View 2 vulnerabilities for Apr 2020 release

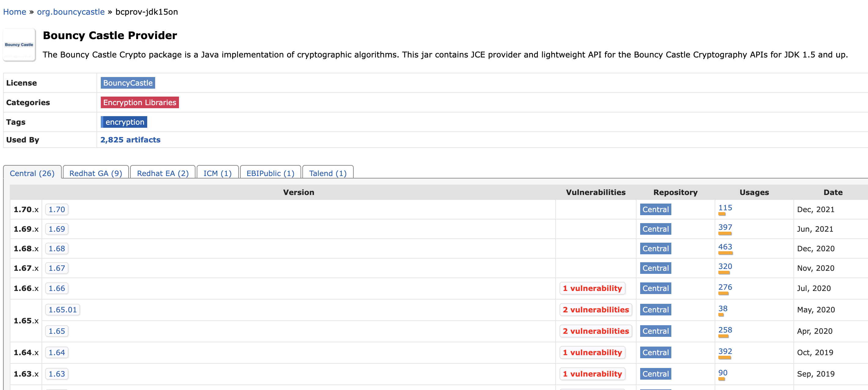(596, 331)
